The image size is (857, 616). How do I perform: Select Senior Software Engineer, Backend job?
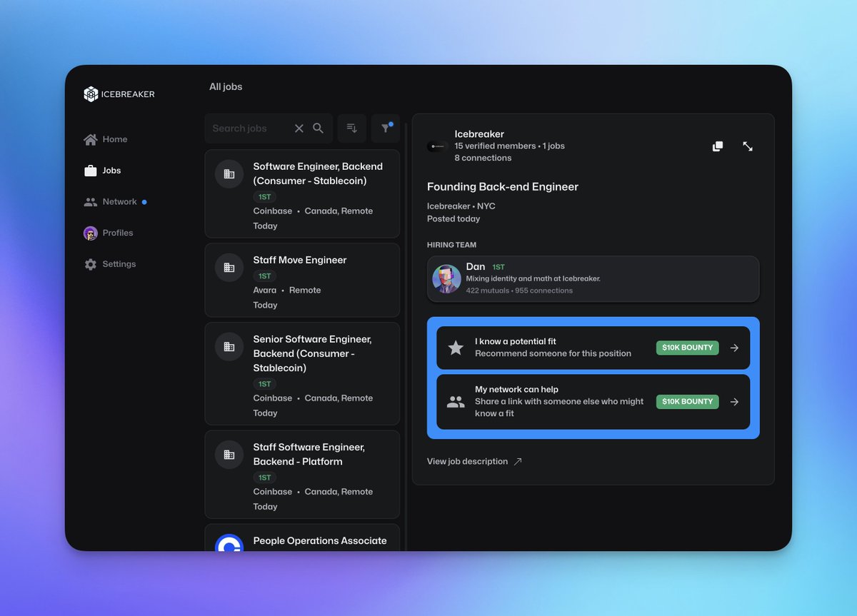pos(302,373)
